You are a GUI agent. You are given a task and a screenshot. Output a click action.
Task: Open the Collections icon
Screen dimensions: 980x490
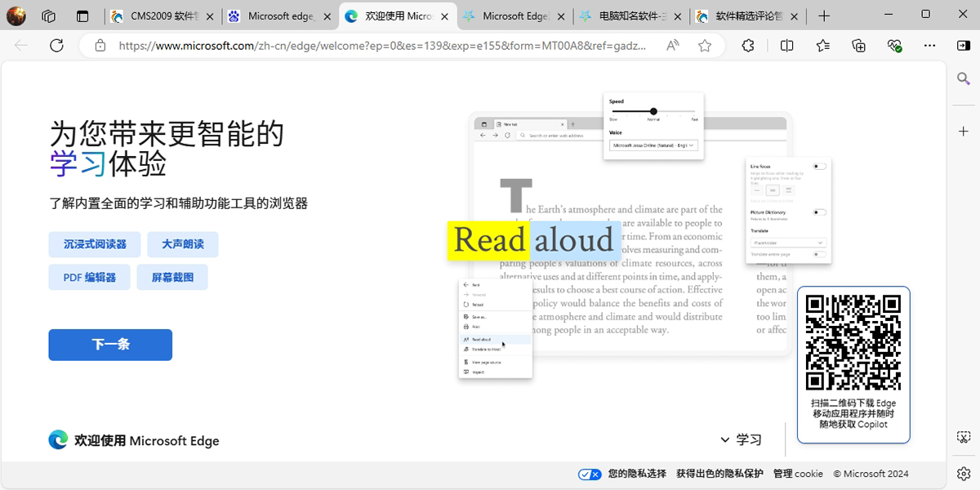(x=858, y=46)
